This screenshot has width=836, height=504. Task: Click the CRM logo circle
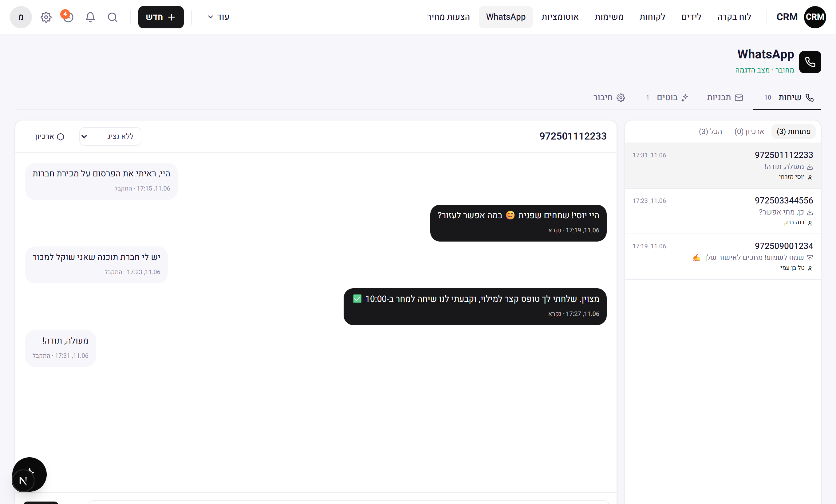[x=815, y=17]
